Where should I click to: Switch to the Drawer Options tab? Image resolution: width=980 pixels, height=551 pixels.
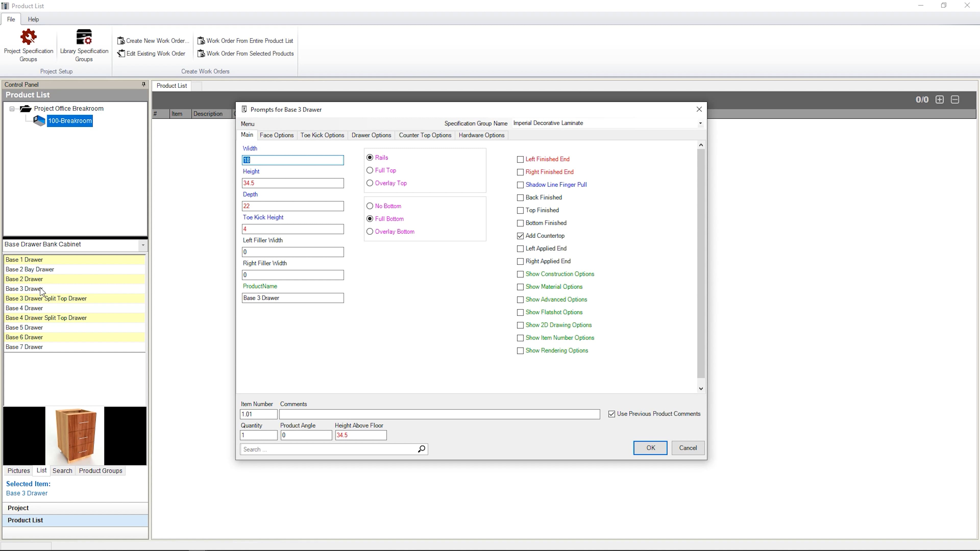371,135
